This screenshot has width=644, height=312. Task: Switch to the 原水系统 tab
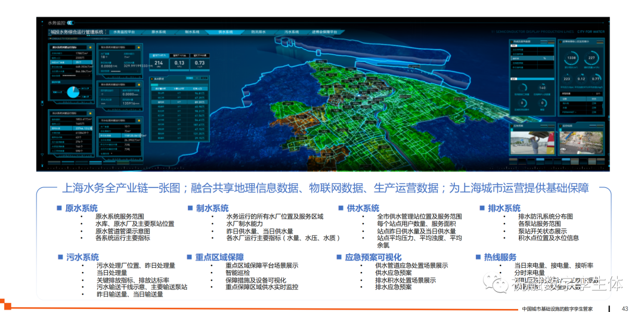pyautogui.click(x=160, y=32)
